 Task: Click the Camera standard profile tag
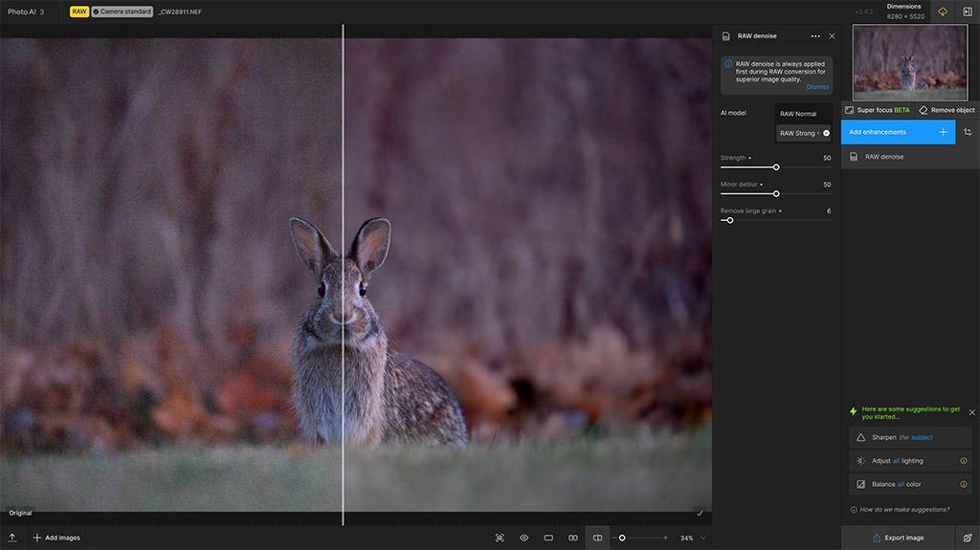pos(122,11)
